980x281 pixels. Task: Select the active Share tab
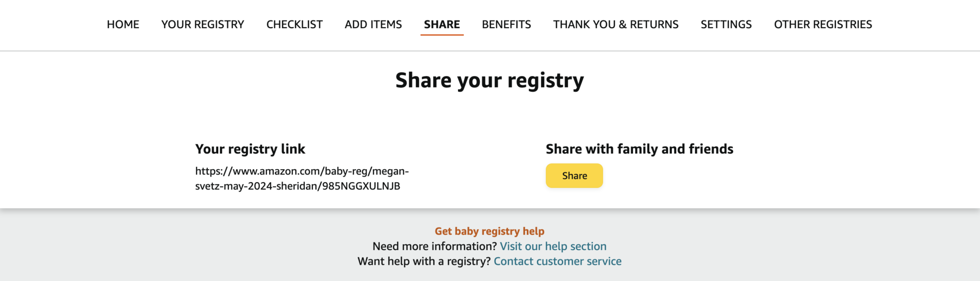pyautogui.click(x=442, y=24)
